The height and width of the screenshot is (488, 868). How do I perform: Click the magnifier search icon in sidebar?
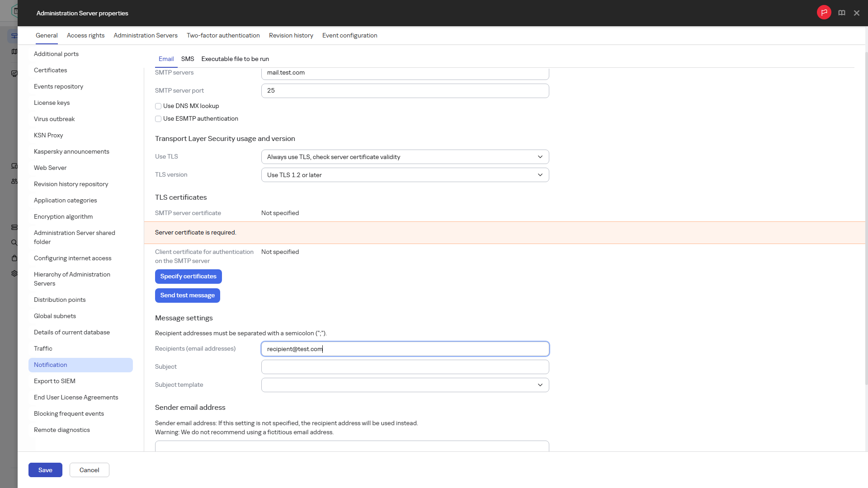[14, 243]
